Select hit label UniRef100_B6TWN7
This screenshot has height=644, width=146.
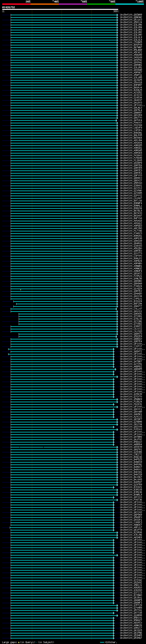(131, 48)
